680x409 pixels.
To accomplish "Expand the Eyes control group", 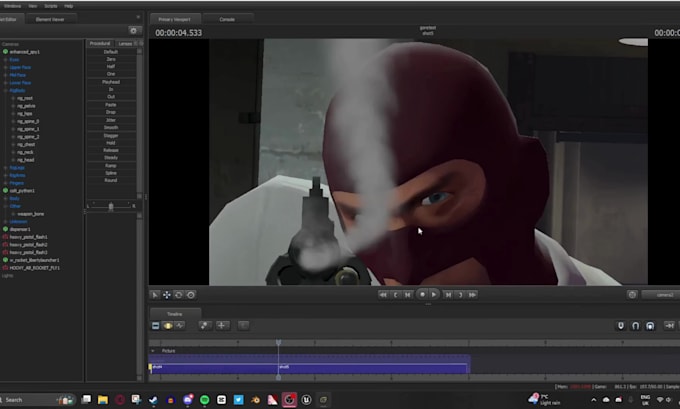I will [x=5, y=60].
